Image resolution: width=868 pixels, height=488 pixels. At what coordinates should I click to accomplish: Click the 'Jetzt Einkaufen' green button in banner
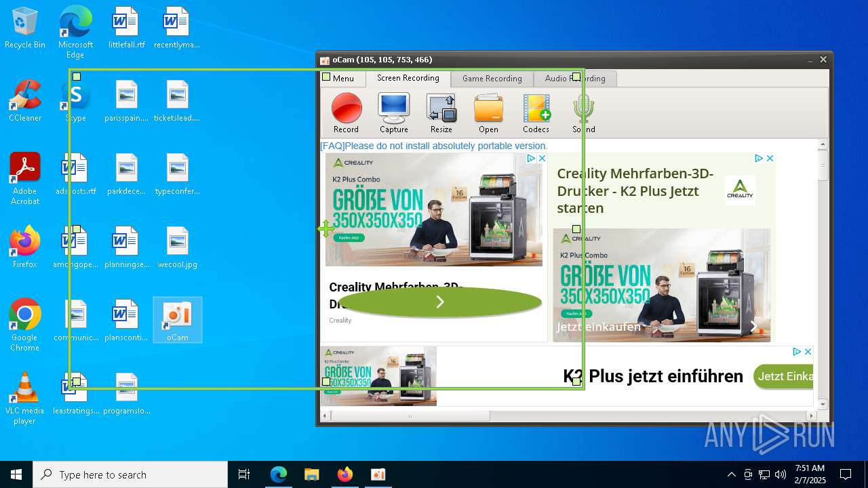(783, 376)
